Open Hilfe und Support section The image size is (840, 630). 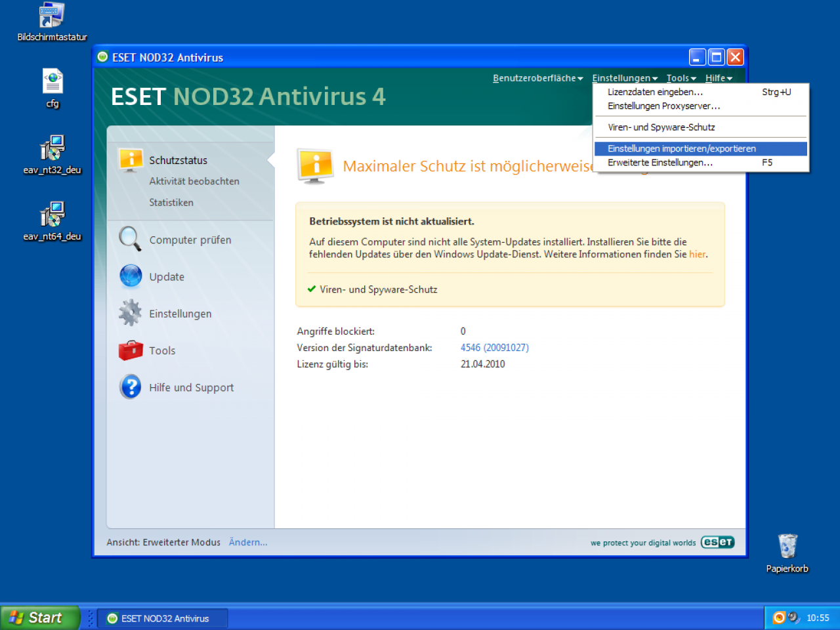(191, 388)
